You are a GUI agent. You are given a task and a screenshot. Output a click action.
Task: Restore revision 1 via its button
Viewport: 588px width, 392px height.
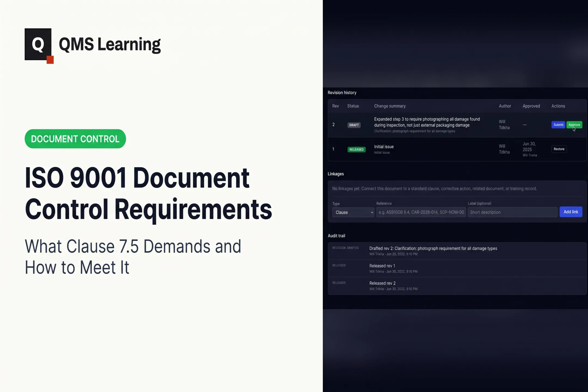[559, 149]
